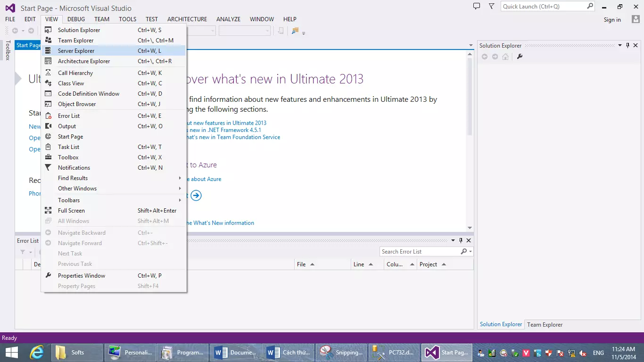Click the Start Page menu icon
This screenshot has height=362, width=644.
coord(48,137)
